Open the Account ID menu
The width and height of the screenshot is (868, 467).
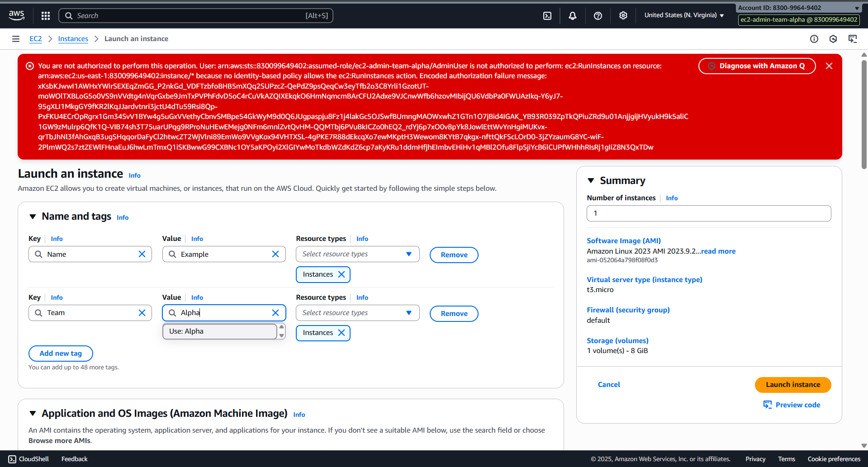point(798,7)
